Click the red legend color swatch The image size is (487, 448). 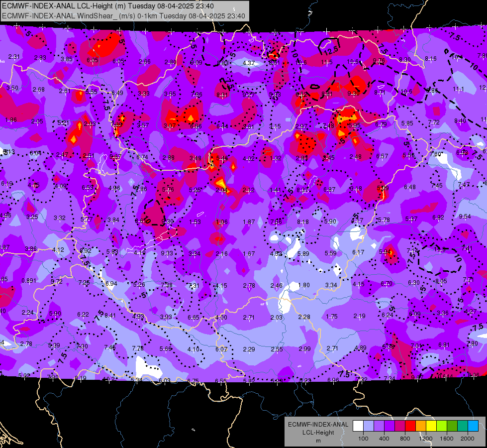(410, 426)
